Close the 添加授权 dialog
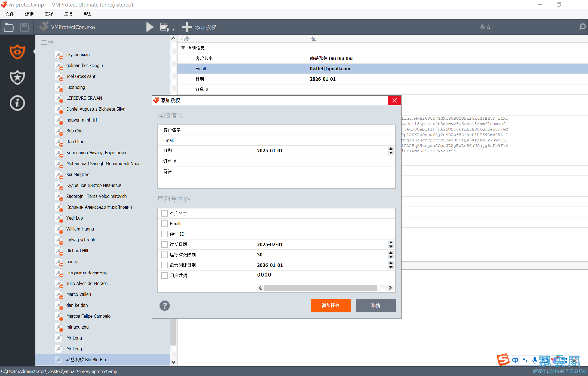Viewport: 588px width, 376px height. tap(394, 101)
